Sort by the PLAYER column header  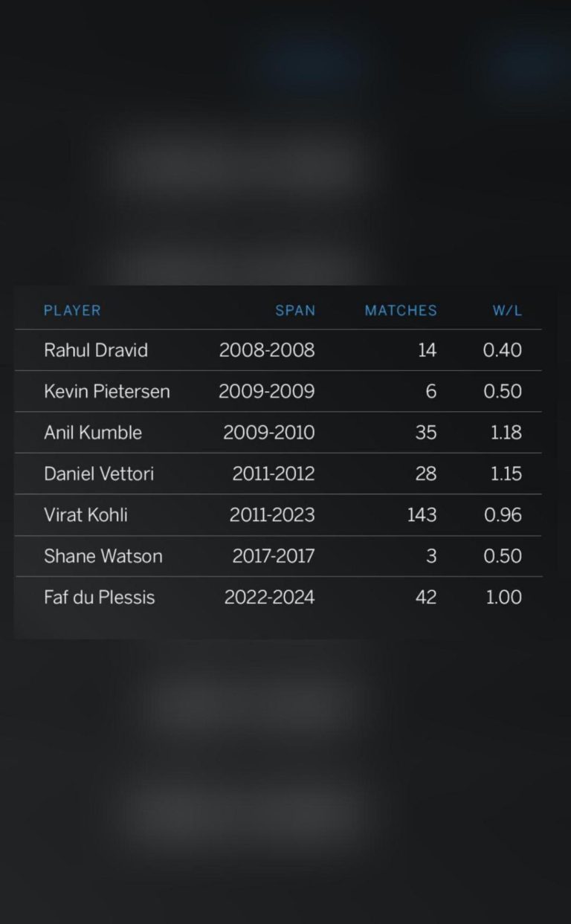tap(72, 311)
